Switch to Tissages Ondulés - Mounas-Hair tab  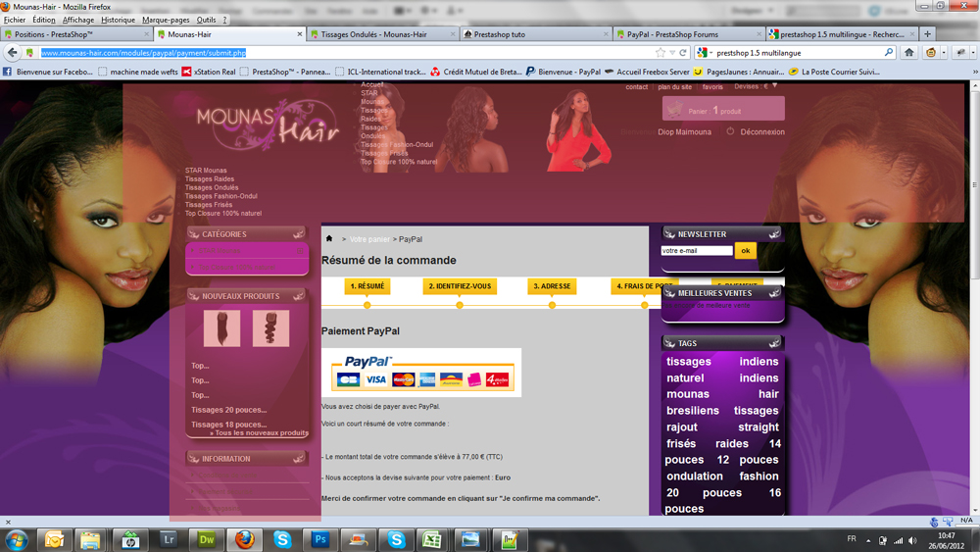point(382,33)
